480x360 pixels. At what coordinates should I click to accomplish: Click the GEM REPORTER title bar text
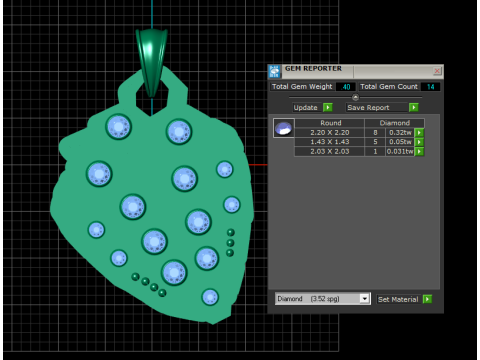tap(313, 68)
